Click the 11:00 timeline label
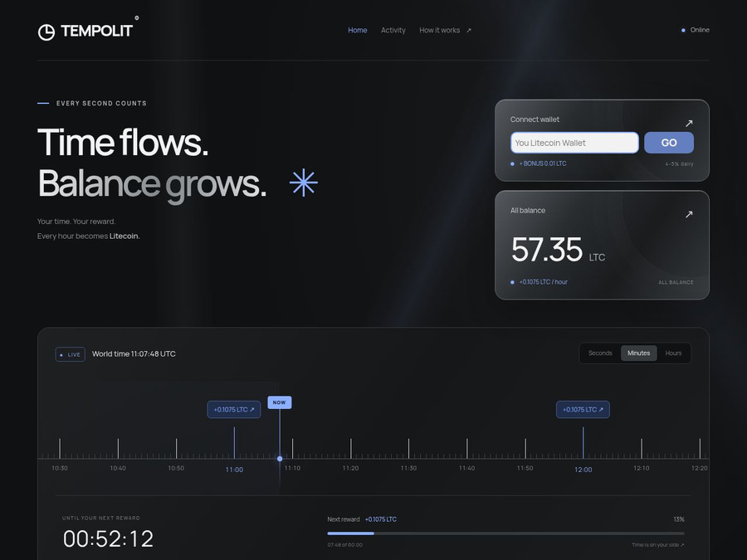747x560 pixels. [234, 470]
